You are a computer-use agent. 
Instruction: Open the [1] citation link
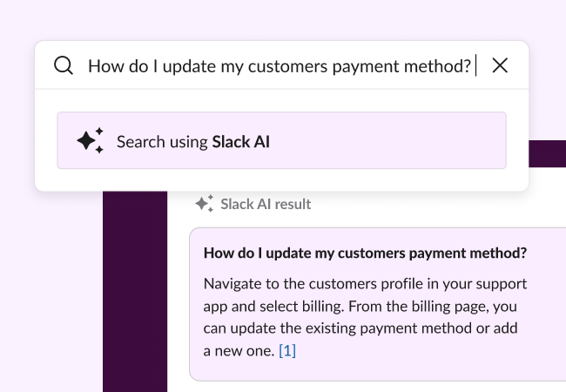pos(287,351)
